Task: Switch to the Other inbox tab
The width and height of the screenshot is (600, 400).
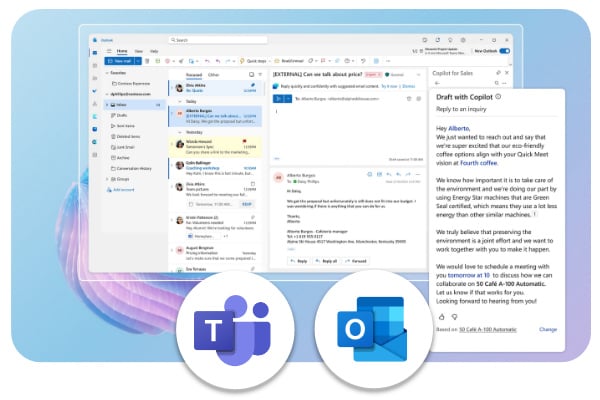Action: point(214,75)
